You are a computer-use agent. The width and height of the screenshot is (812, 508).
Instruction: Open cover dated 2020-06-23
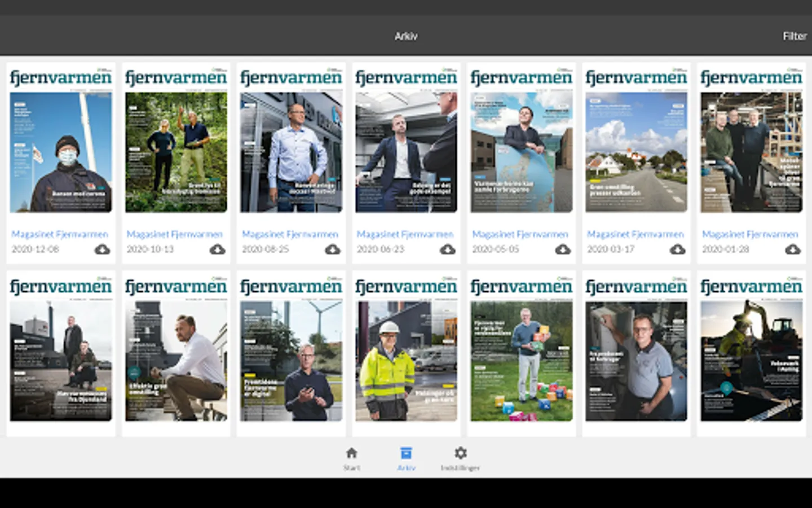tap(406, 141)
